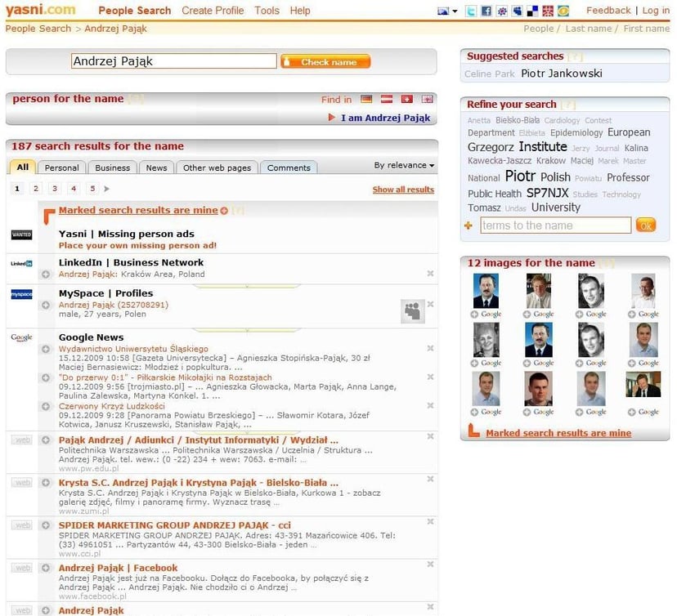Find name in UK flag

click(427, 99)
